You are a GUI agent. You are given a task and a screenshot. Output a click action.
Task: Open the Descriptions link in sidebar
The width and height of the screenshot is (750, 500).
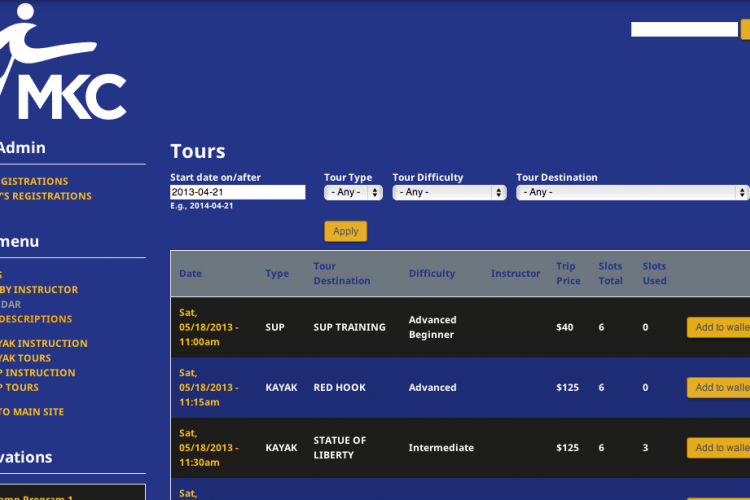[36, 319]
